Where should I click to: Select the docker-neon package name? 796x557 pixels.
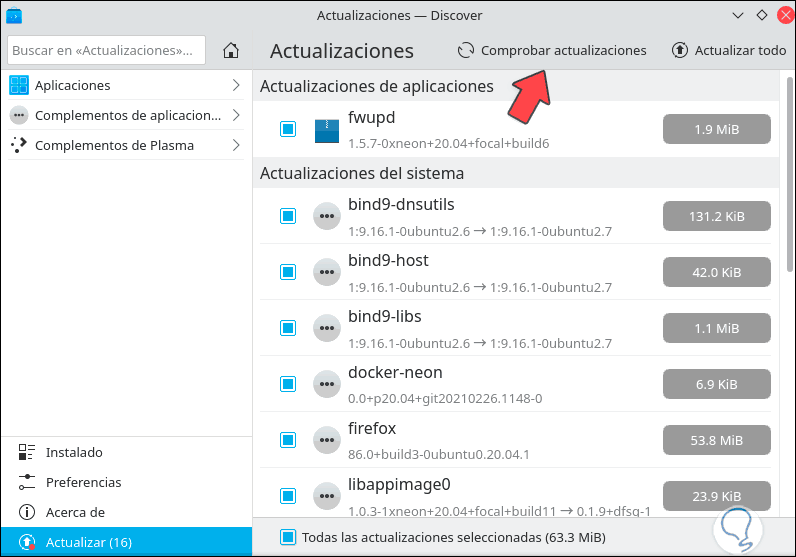pyautogui.click(x=395, y=372)
